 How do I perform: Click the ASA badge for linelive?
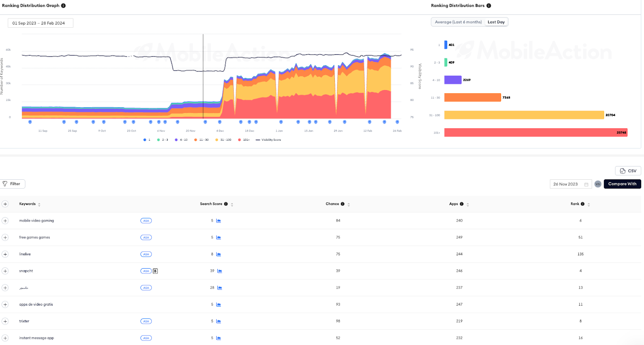click(x=146, y=254)
